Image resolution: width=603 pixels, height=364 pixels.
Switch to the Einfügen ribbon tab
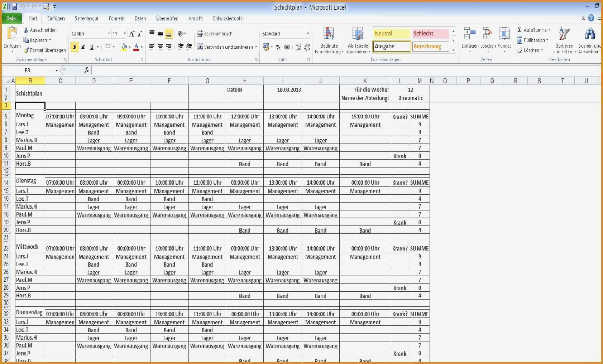56,19
